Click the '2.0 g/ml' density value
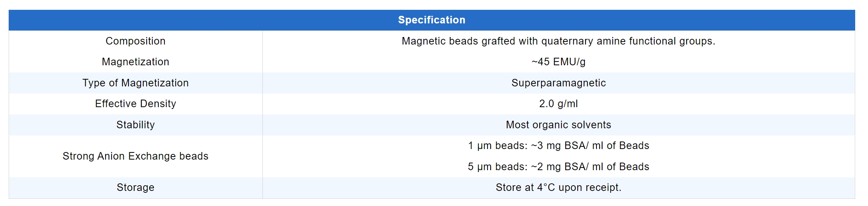The width and height of the screenshot is (868, 206). 558,104
